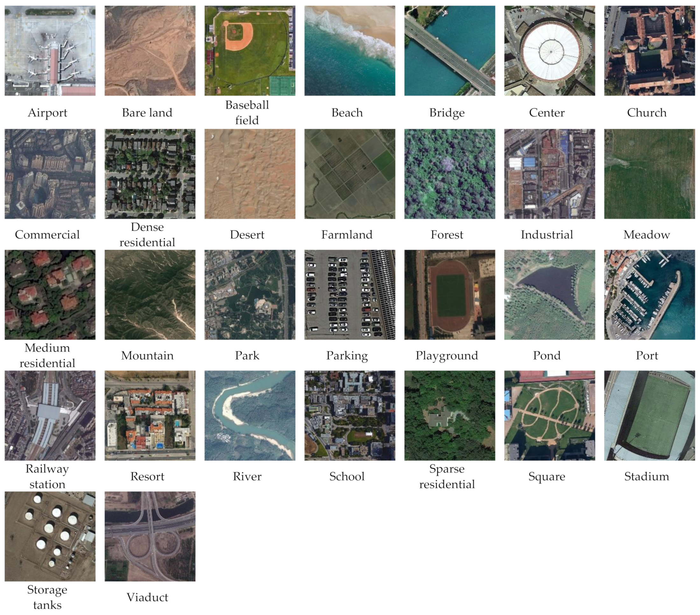Click the 'Commercial' caption

point(47,235)
